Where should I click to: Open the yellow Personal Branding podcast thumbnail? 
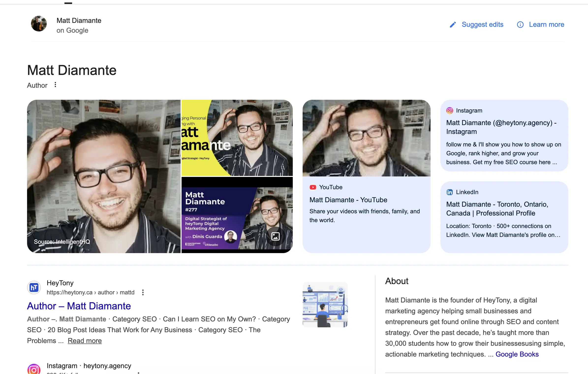pyautogui.click(x=237, y=138)
